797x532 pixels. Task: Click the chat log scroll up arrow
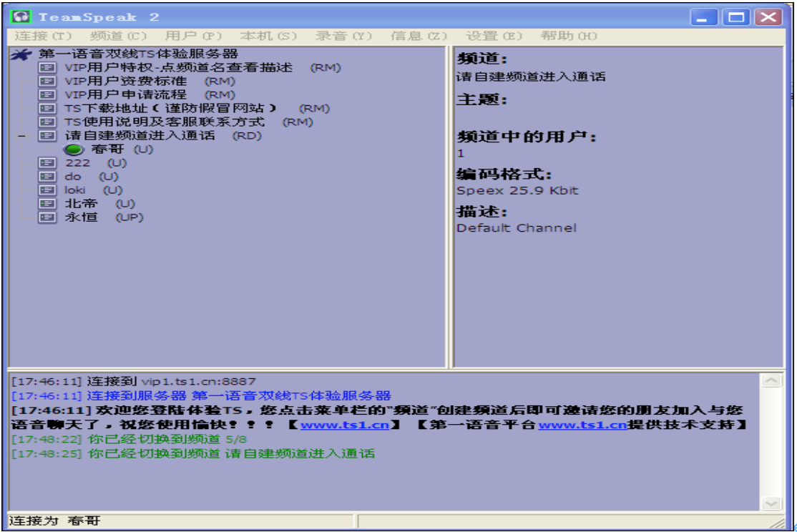tap(771, 381)
